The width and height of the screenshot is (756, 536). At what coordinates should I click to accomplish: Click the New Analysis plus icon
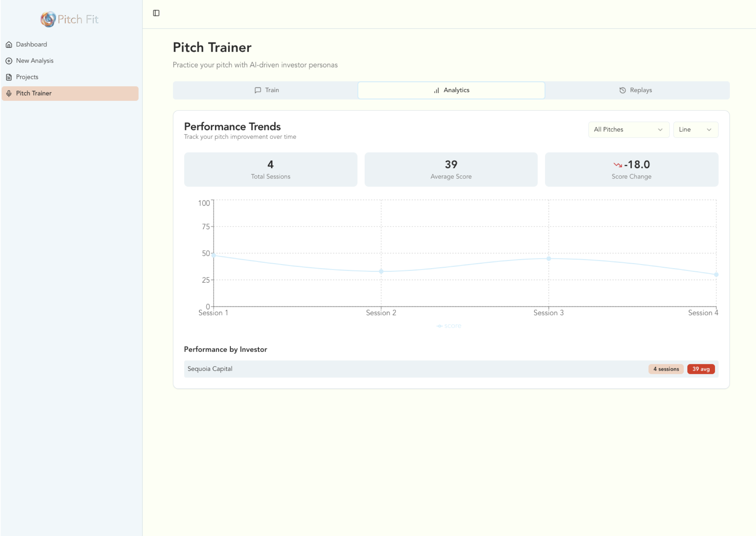8,60
